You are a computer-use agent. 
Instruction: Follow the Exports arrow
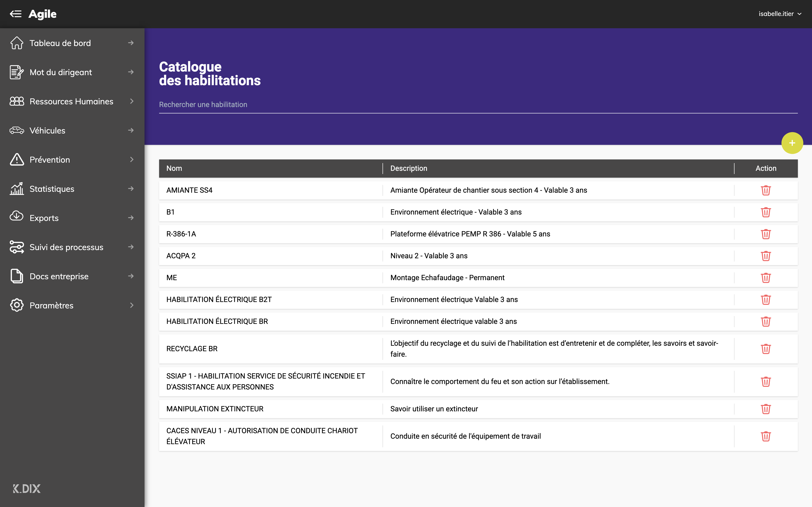coord(131,218)
